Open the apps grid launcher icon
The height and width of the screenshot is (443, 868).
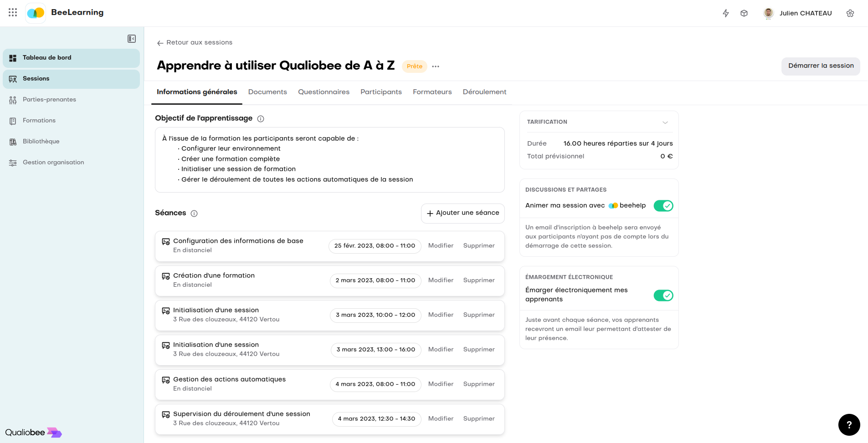13,13
